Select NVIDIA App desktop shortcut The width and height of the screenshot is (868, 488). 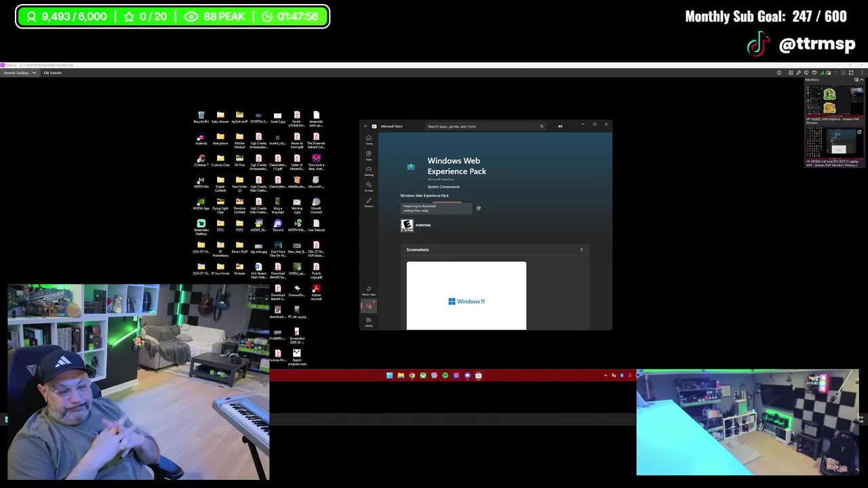tap(201, 204)
